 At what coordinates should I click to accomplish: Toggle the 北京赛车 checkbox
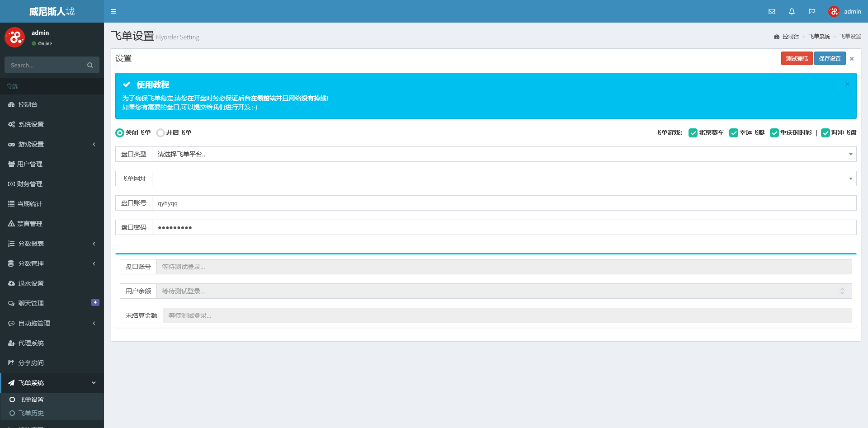[x=693, y=133]
